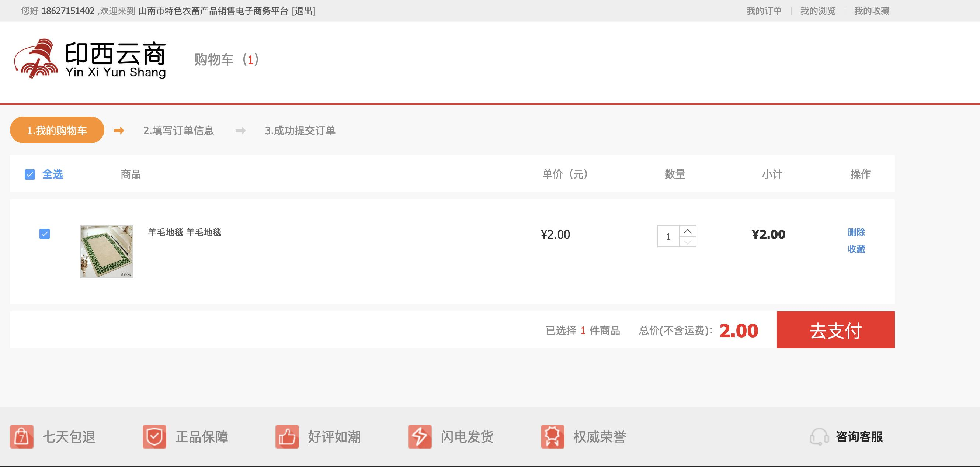Open 我的订单 in top bar
The width and height of the screenshot is (980, 467).
tap(764, 11)
